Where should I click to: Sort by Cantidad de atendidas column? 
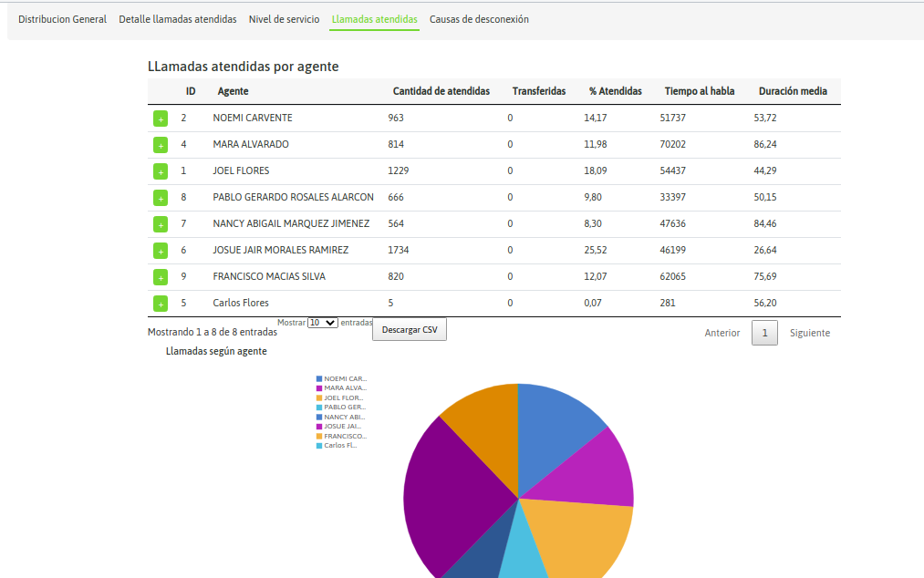[441, 91]
